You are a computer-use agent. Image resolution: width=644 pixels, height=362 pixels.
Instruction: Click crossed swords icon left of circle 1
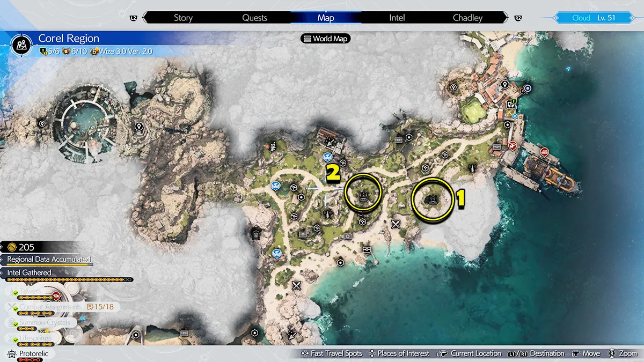[x=396, y=224]
